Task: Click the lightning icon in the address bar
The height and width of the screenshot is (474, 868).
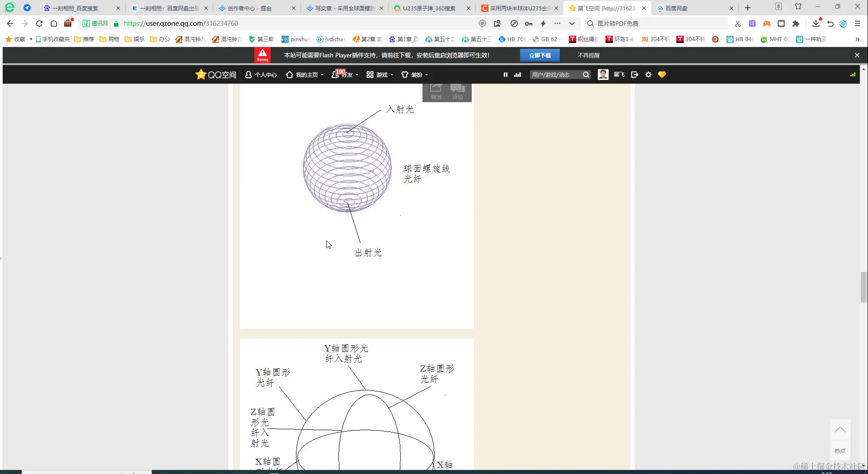Action: point(543,23)
